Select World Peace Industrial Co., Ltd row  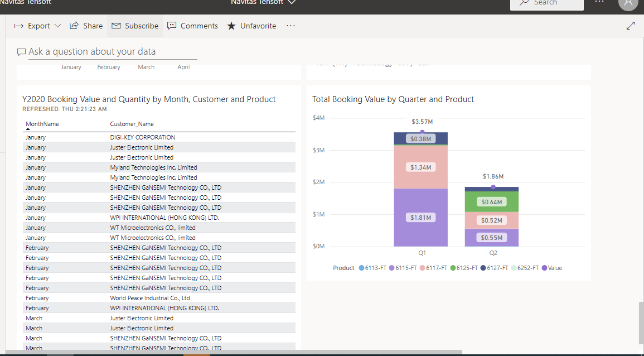pyautogui.click(x=159, y=298)
